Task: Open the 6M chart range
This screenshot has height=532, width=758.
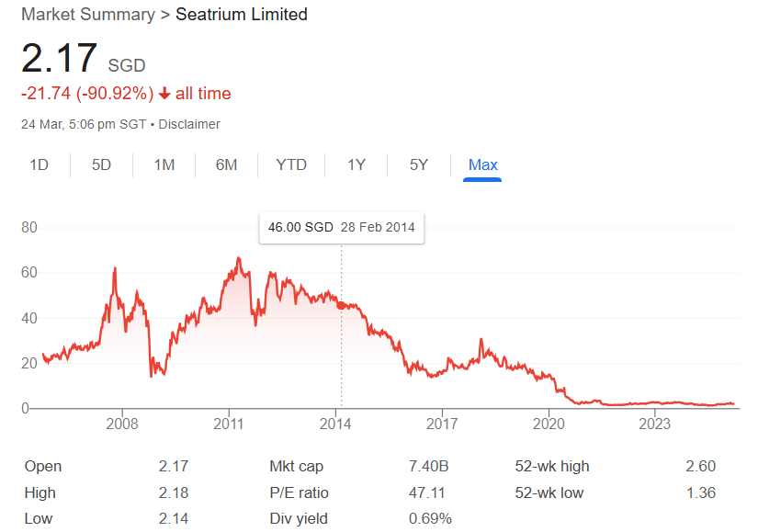Action: pyautogui.click(x=226, y=165)
